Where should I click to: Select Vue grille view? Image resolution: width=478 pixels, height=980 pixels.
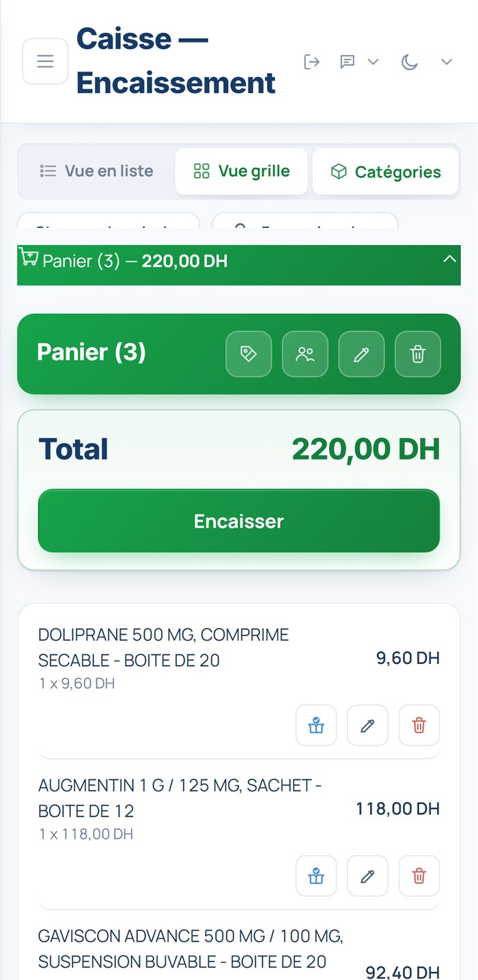pyautogui.click(x=241, y=171)
